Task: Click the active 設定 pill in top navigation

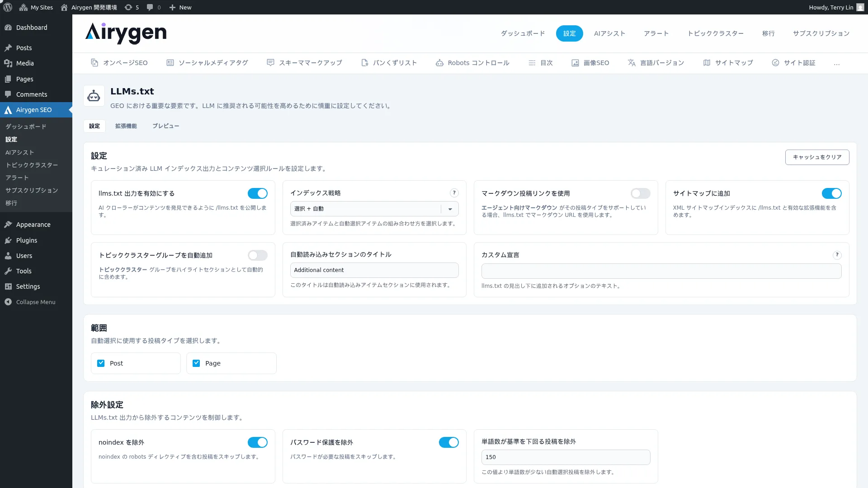Action: pyautogui.click(x=569, y=33)
